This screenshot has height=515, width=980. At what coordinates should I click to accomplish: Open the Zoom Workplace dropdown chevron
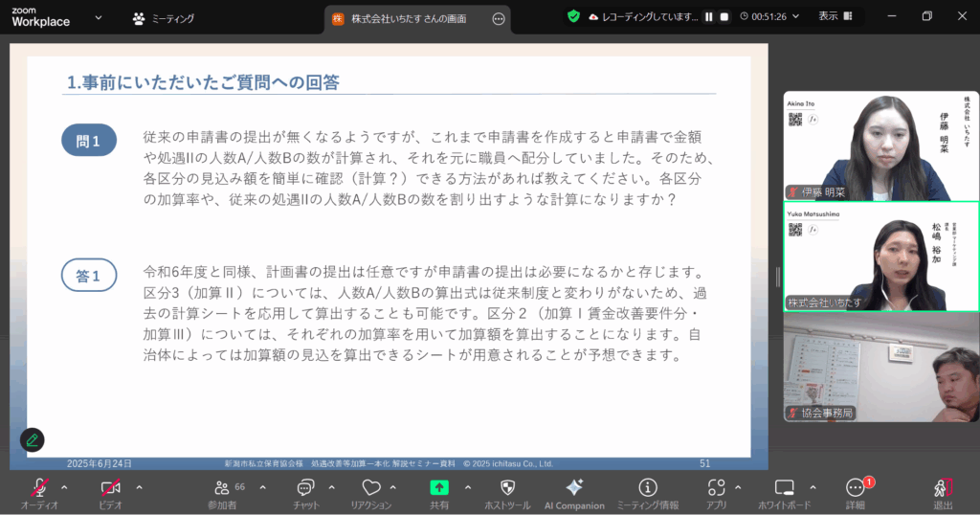(99, 17)
